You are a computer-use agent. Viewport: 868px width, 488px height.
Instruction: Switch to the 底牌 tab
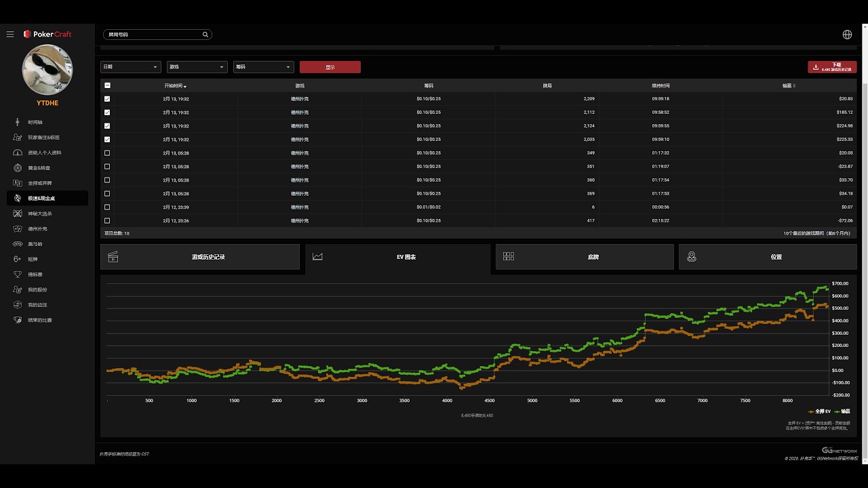point(585,257)
